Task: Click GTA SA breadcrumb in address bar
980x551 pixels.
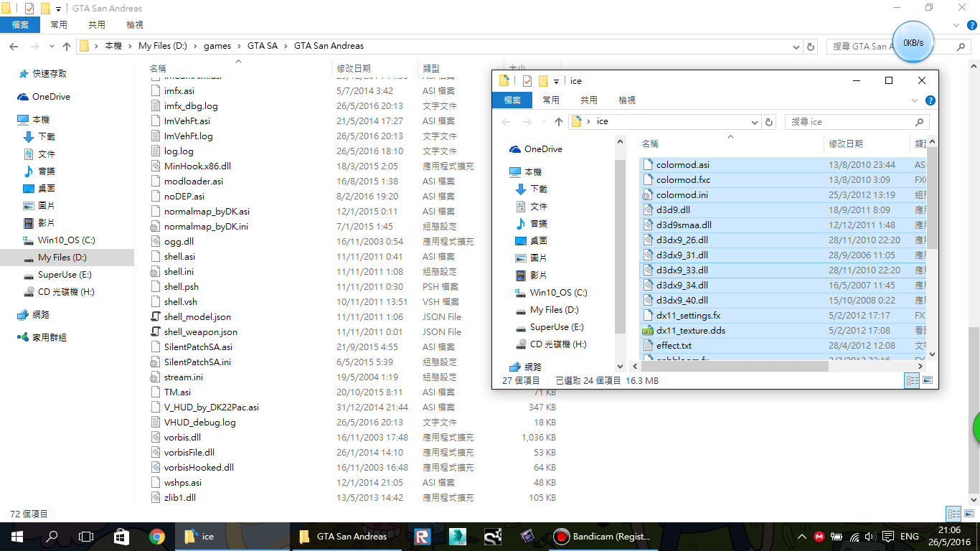Action: coord(262,46)
